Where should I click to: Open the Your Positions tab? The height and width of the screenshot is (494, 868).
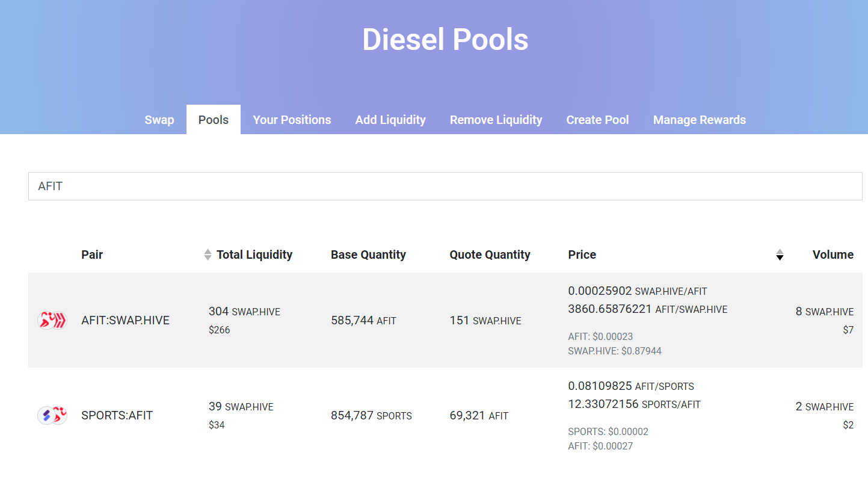[292, 120]
